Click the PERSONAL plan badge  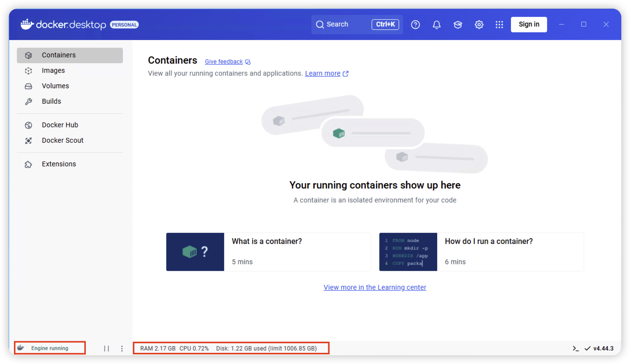click(x=124, y=25)
